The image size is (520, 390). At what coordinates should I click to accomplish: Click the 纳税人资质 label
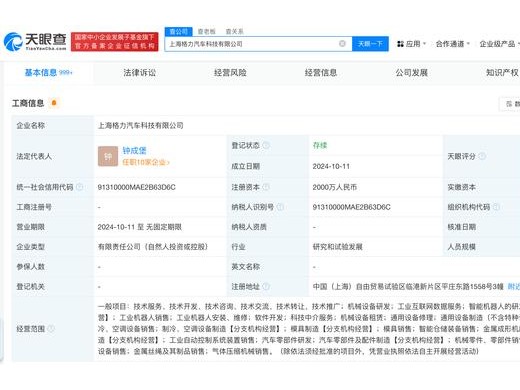point(249,227)
